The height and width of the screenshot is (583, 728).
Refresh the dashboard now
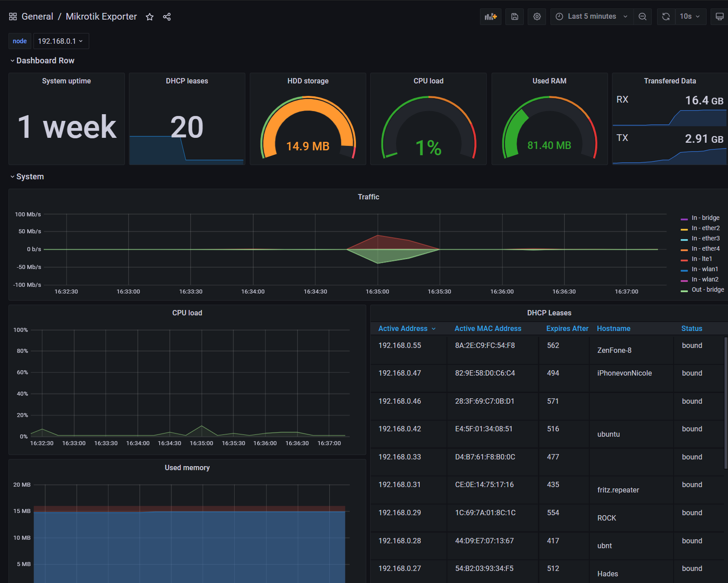(666, 17)
